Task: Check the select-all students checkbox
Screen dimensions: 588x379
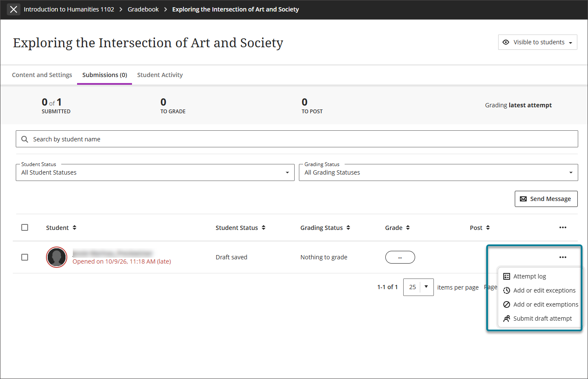Action: tap(25, 227)
